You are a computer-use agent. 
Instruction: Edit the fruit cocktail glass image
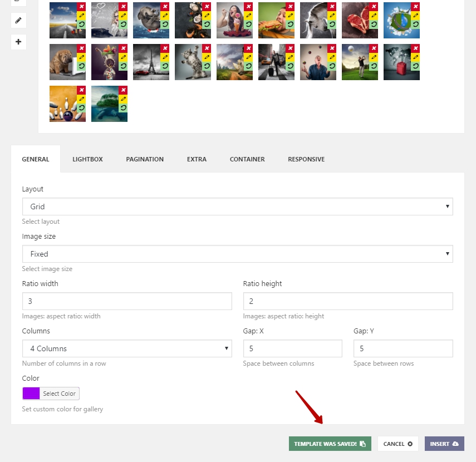(x=123, y=57)
